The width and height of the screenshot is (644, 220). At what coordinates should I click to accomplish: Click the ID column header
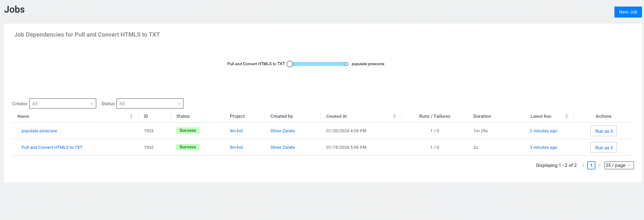click(x=146, y=116)
